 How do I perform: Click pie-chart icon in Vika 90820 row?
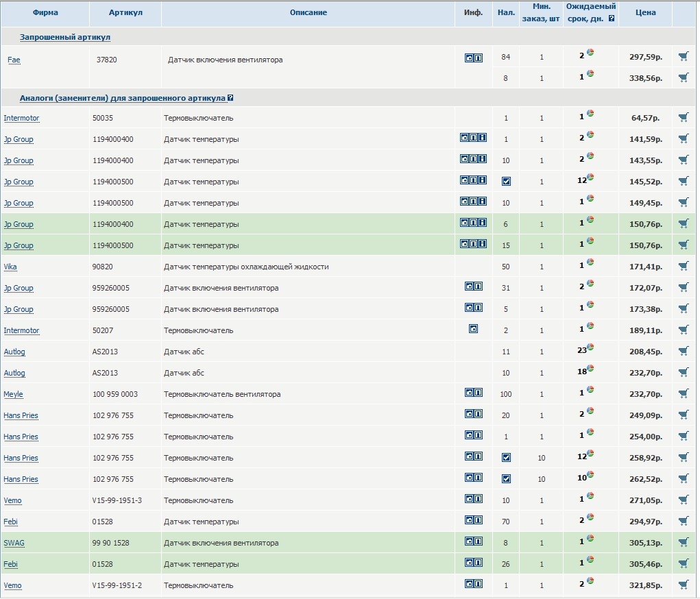(x=590, y=262)
